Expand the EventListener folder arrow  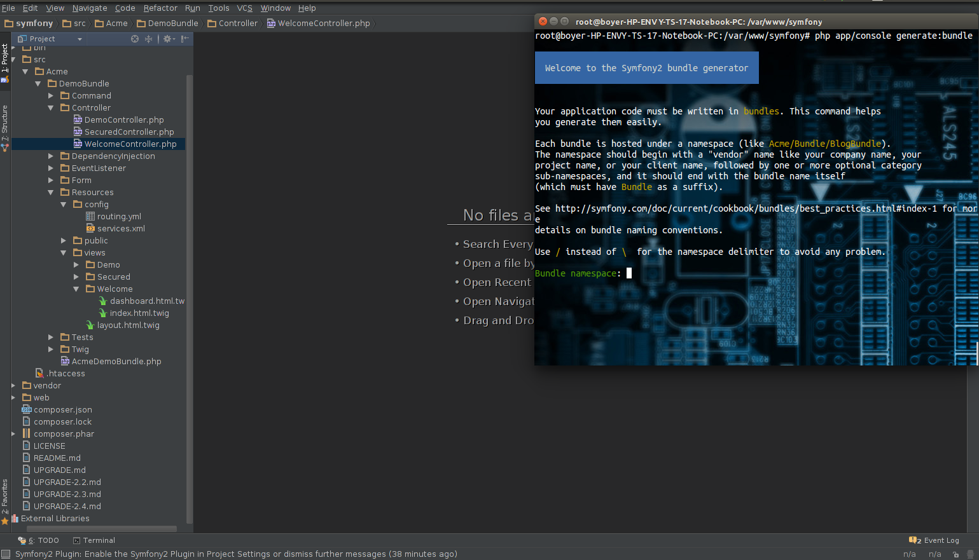coord(51,168)
